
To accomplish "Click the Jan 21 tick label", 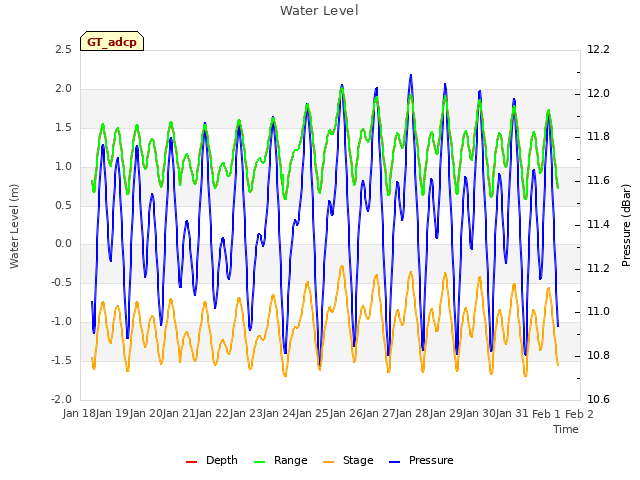I will point(179,414).
